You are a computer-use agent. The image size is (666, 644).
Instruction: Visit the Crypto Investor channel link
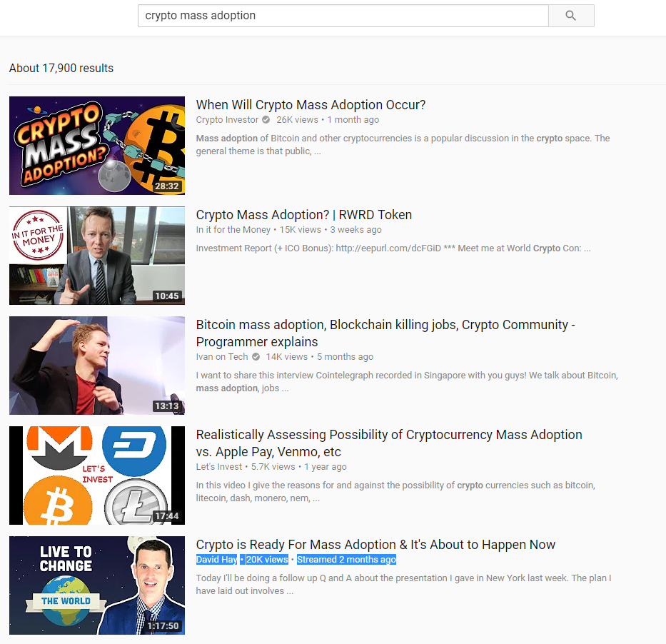point(227,120)
